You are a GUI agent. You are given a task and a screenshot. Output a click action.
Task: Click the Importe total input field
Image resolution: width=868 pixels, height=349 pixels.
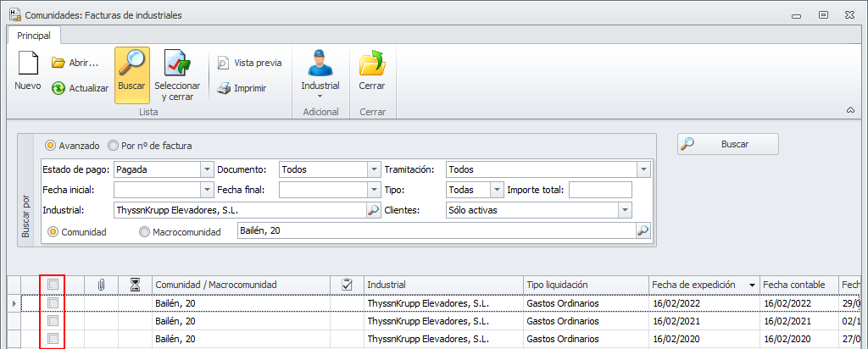[x=600, y=190]
